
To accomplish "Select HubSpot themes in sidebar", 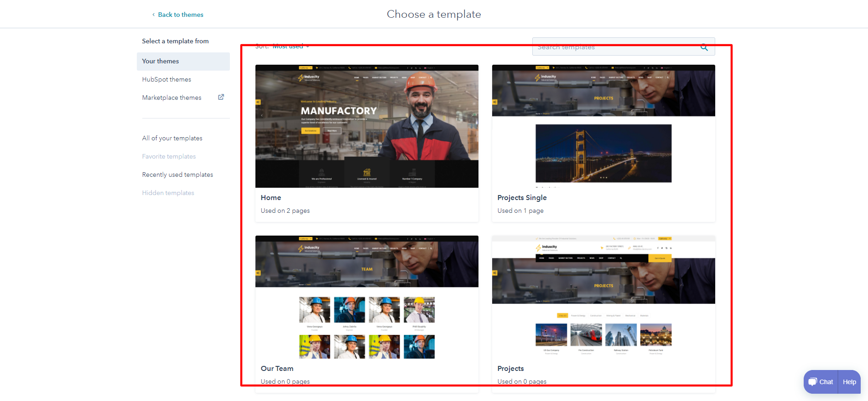I will tap(166, 79).
